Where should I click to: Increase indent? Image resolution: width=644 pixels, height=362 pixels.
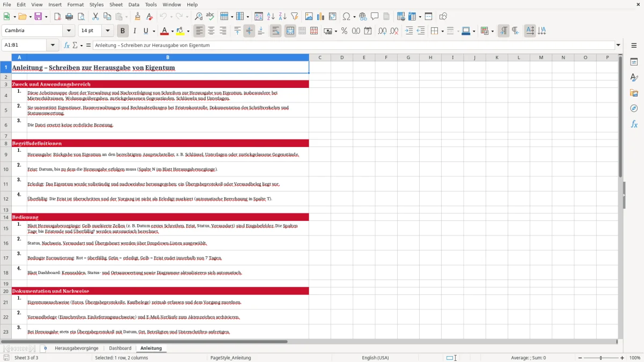pyautogui.click(x=409, y=31)
